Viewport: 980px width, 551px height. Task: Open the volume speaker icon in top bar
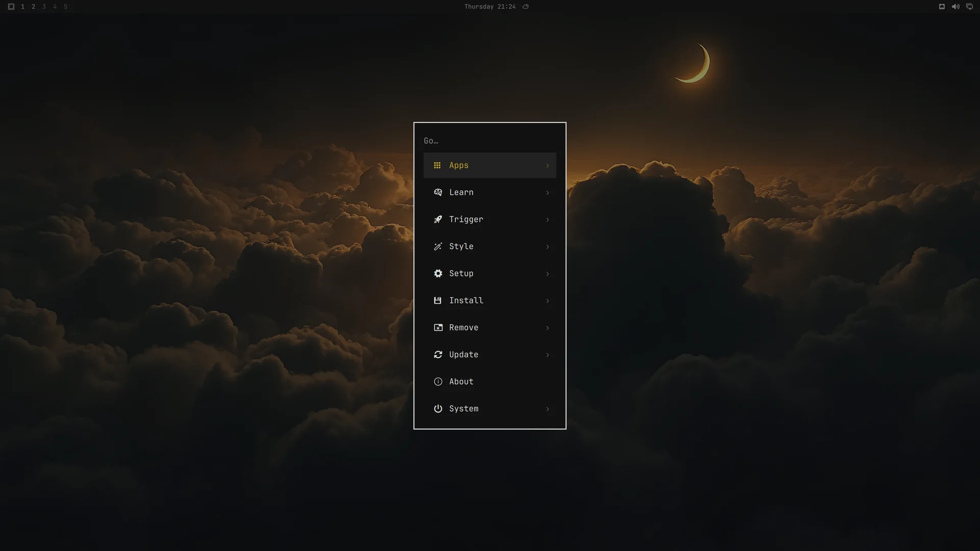point(955,7)
